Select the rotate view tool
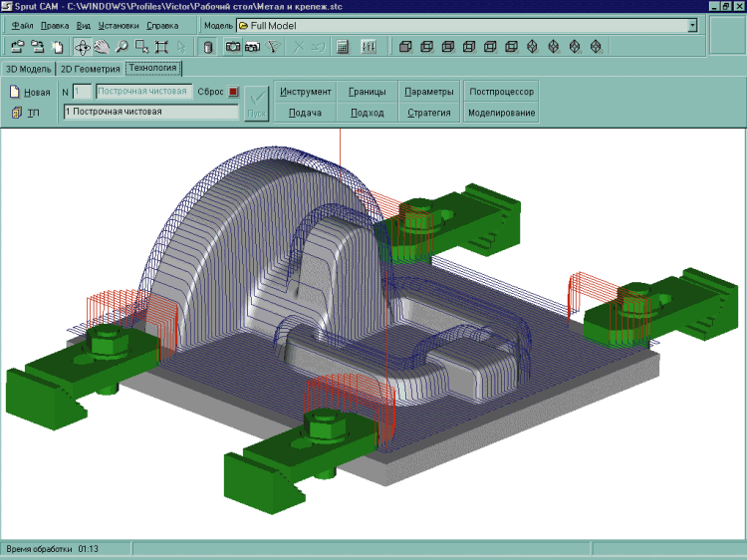 click(x=82, y=47)
